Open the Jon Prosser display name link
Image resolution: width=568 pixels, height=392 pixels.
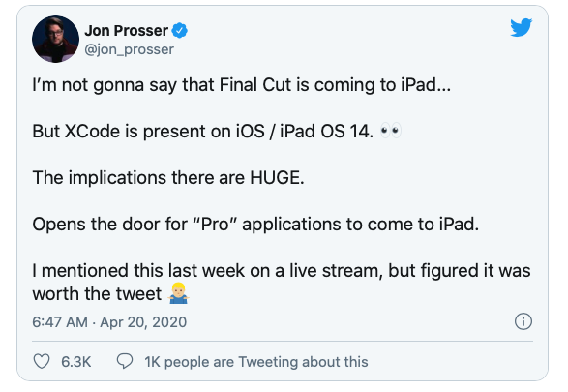(x=127, y=31)
